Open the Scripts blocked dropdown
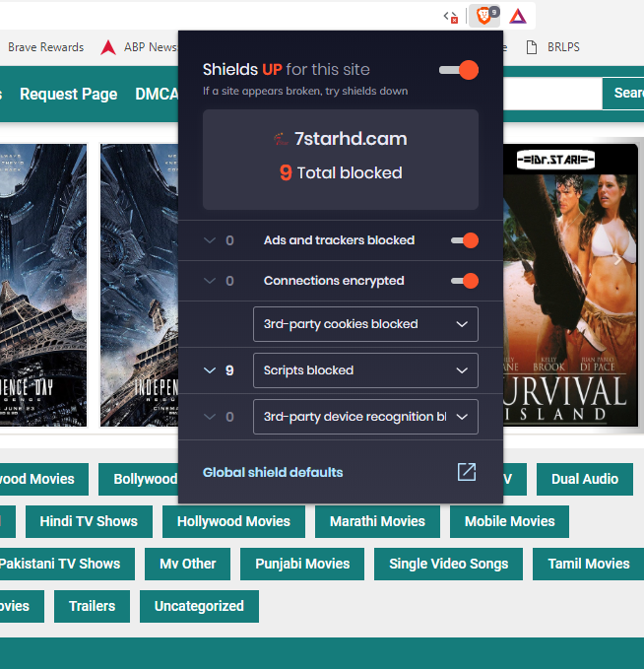644x669 pixels. coord(365,370)
